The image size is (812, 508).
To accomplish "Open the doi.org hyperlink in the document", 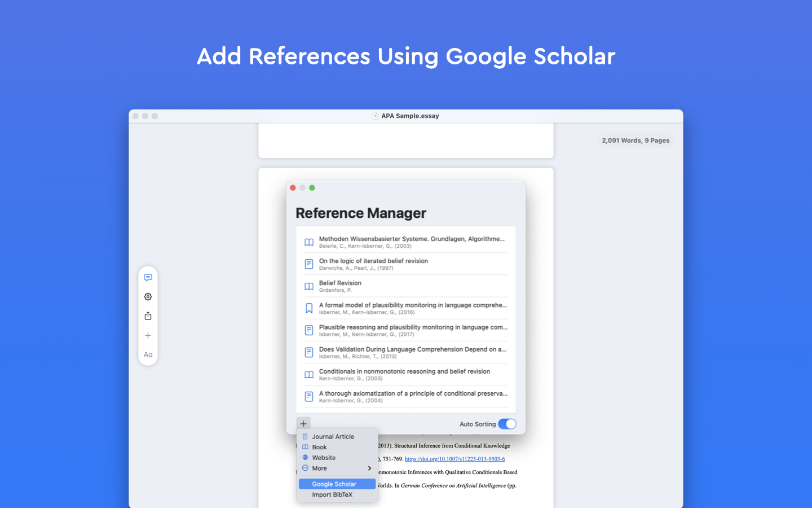I will [454, 459].
